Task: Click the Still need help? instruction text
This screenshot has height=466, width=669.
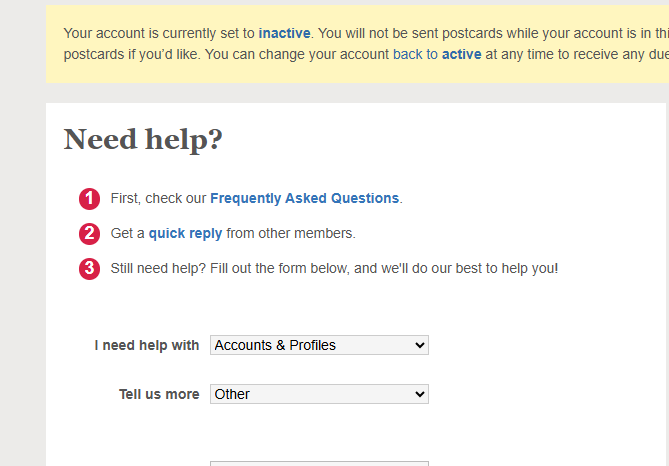Action: click(334, 268)
